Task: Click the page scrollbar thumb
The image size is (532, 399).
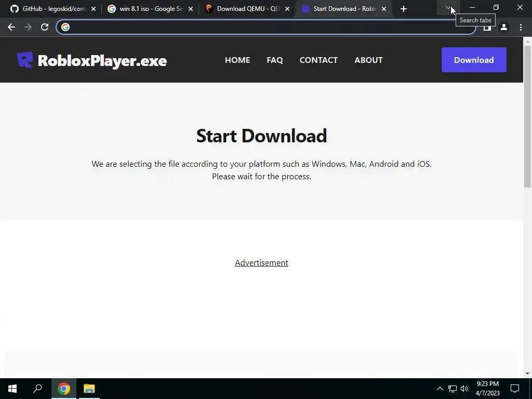Action: click(527, 116)
